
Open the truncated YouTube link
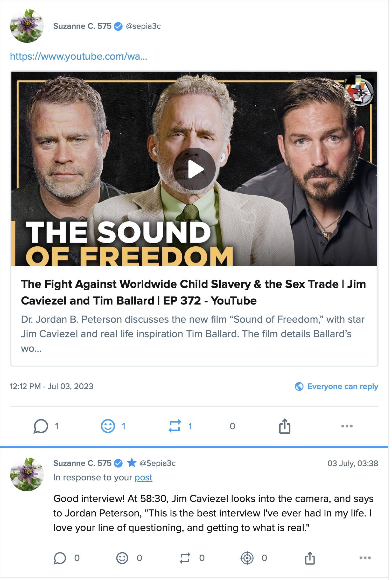coord(78,56)
